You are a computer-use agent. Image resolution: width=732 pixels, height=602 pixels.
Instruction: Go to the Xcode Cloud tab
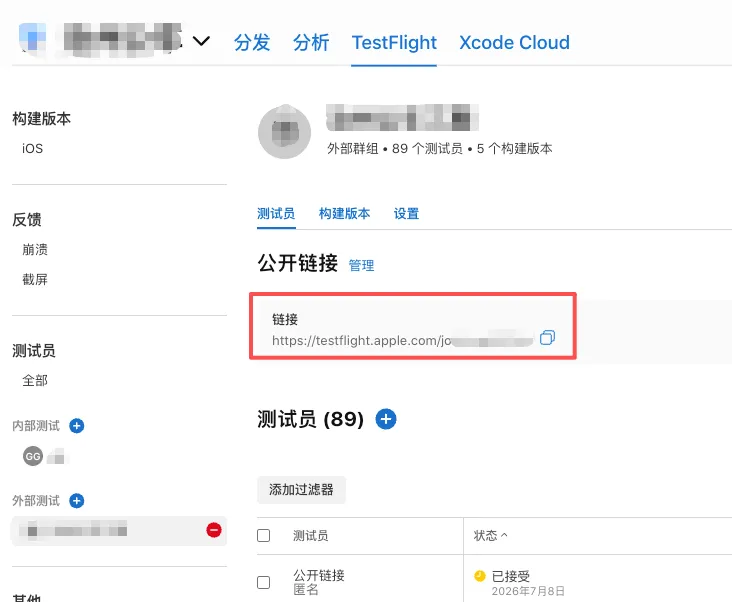pos(514,42)
